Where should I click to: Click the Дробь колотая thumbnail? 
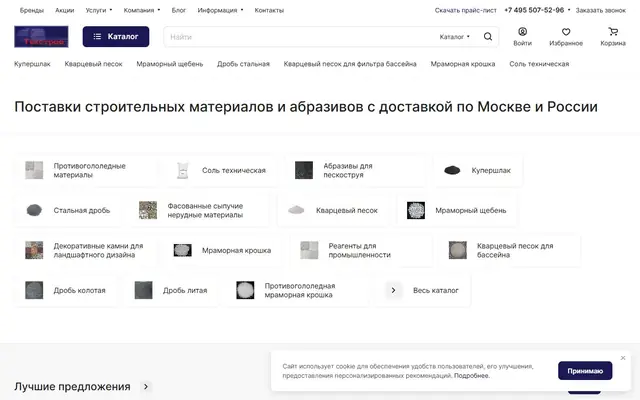point(34,290)
